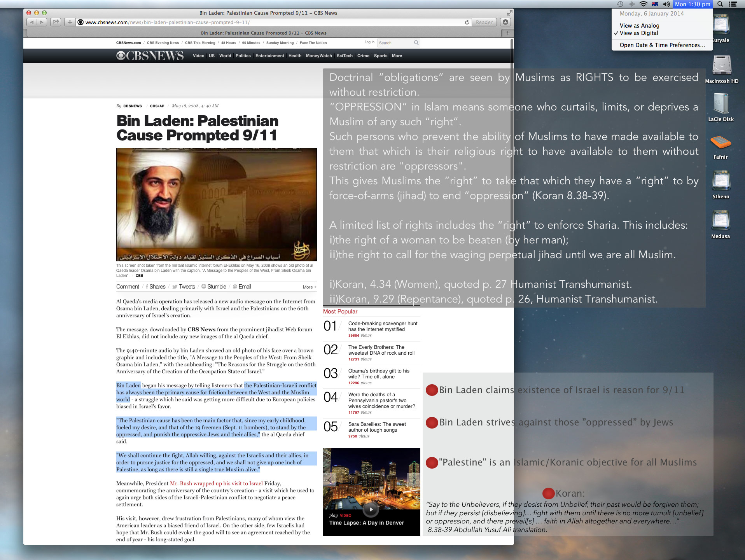The width and height of the screenshot is (745, 560).
Task: Open the volume menu bar icon
Action: pos(666,4)
